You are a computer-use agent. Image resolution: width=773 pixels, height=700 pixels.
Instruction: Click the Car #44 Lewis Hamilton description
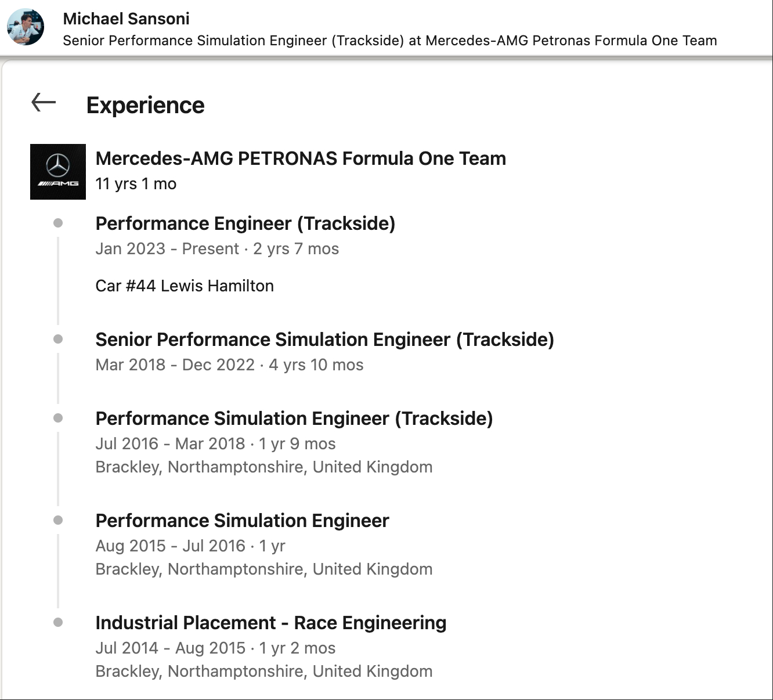[x=185, y=286]
